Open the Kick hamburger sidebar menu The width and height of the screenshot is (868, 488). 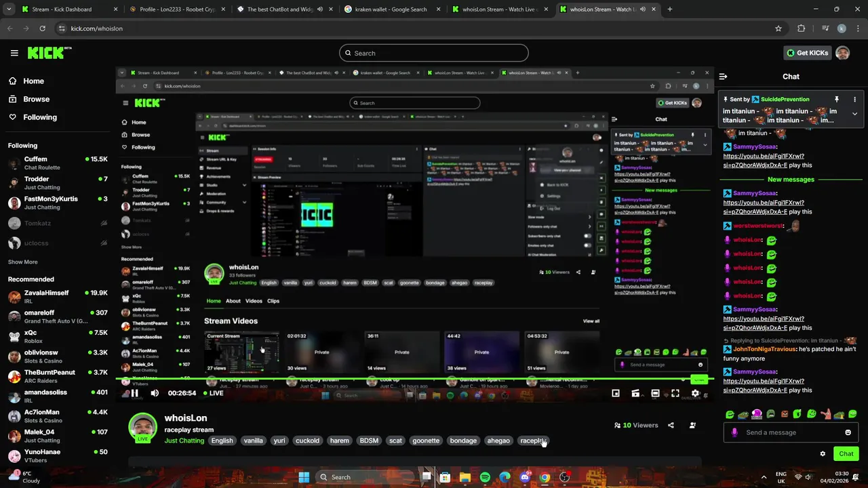coord(14,53)
